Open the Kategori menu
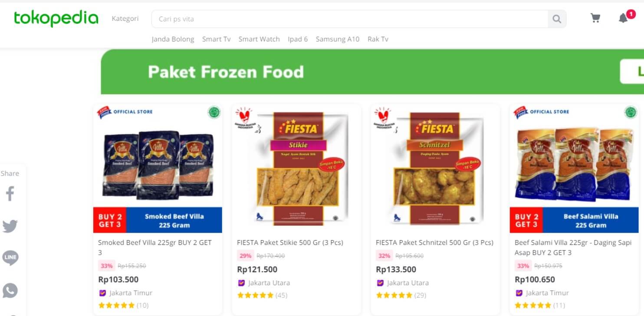This screenshot has width=644, height=316. (125, 19)
